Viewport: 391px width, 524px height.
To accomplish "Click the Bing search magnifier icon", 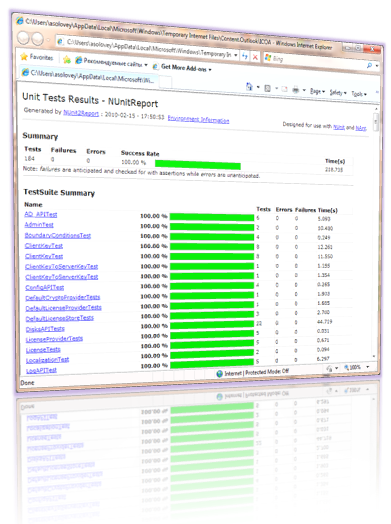I will (x=369, y=66).
